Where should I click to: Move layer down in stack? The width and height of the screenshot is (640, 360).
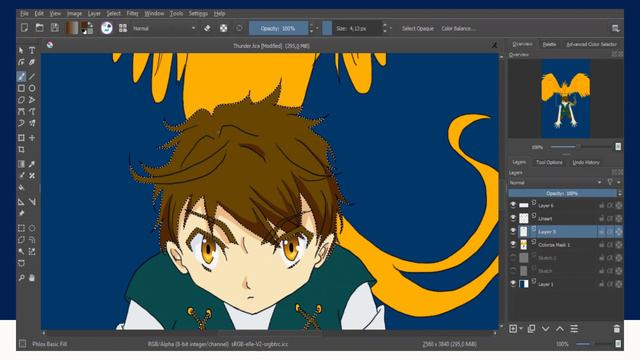[545, 329]
